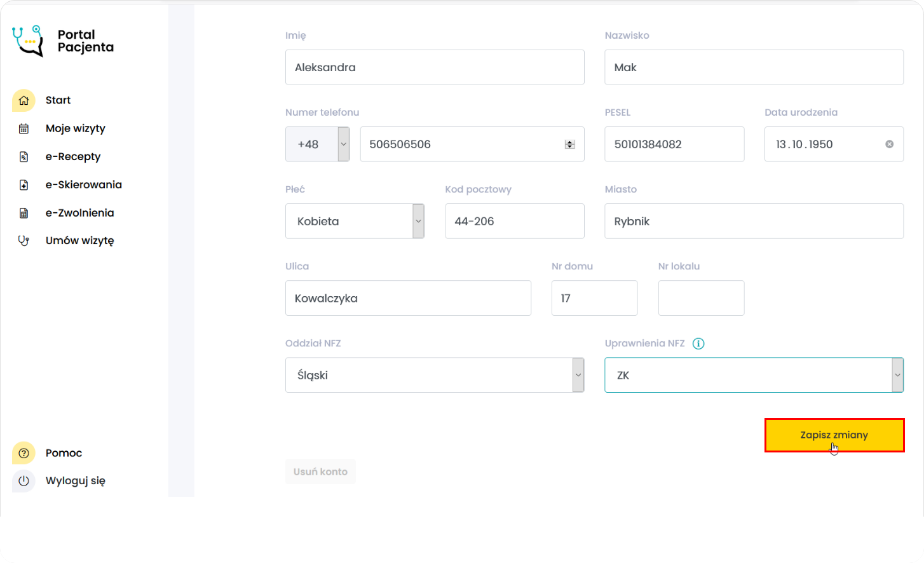The image size is (924, 563).
Task: Click the Numer telefonu label
Action: point(322,112)
